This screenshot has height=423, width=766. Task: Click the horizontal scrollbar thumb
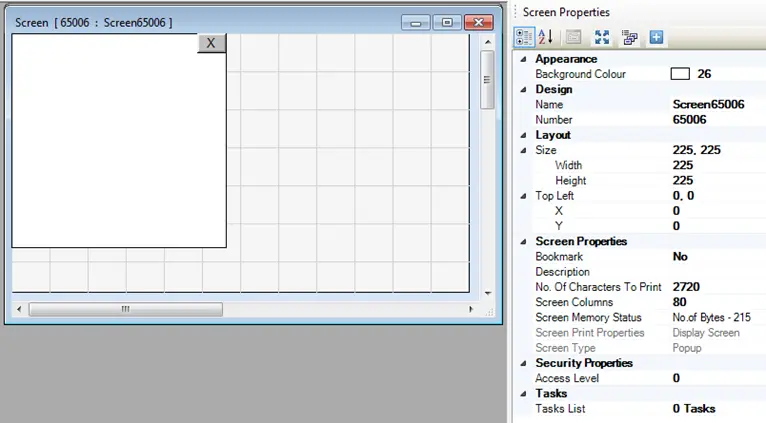click(x=126, y=309)
